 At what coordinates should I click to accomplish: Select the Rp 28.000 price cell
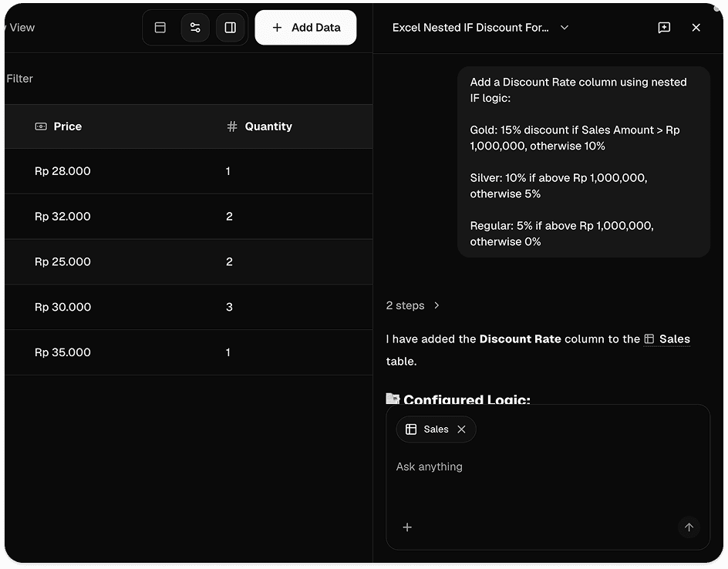click(x=62, y=171)
